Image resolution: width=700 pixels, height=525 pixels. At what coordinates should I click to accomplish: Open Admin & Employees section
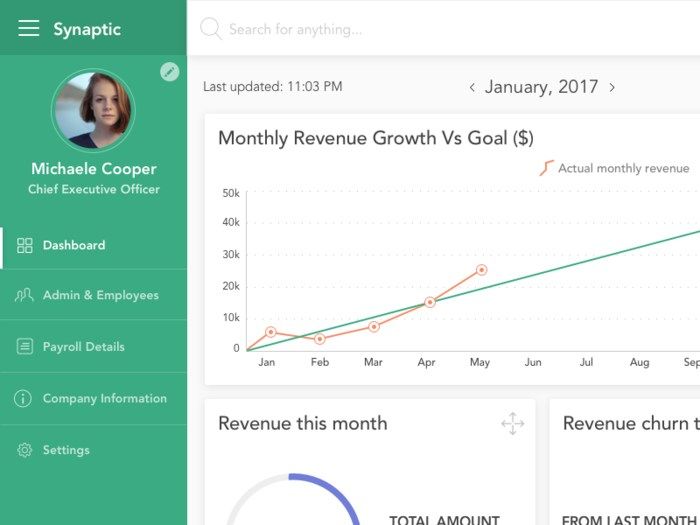(93, 295)
